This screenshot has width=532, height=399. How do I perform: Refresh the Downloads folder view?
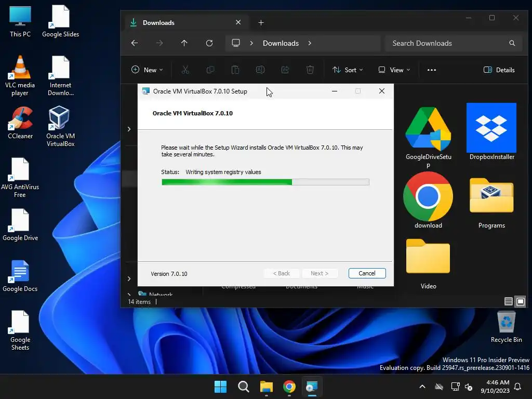209,43
